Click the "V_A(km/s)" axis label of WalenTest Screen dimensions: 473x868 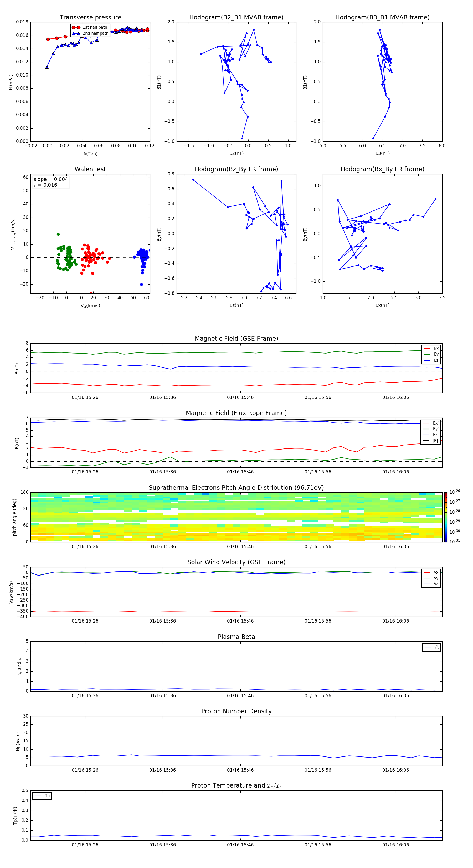coord(90,306)
